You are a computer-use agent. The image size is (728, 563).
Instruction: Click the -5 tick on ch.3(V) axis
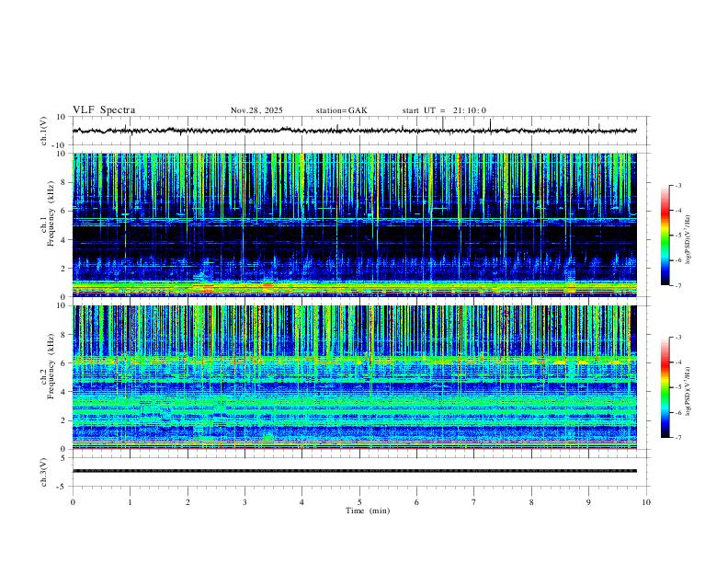tap(62, 487)
